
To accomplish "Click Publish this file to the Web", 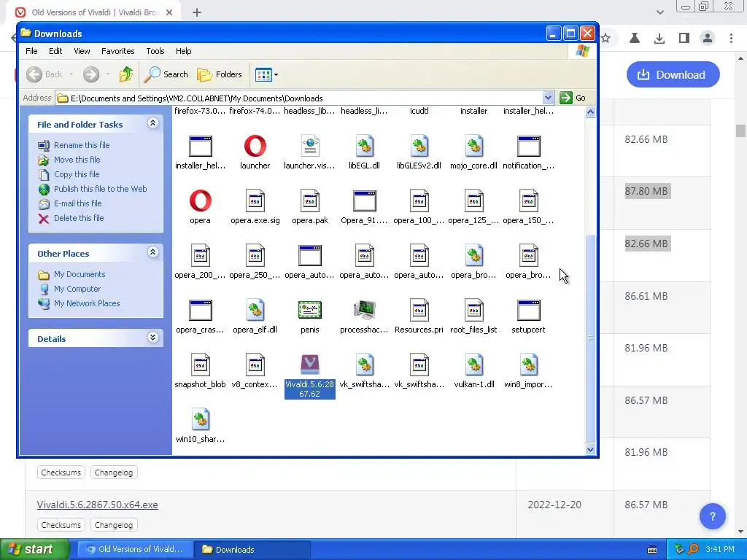I will [100, 189].
